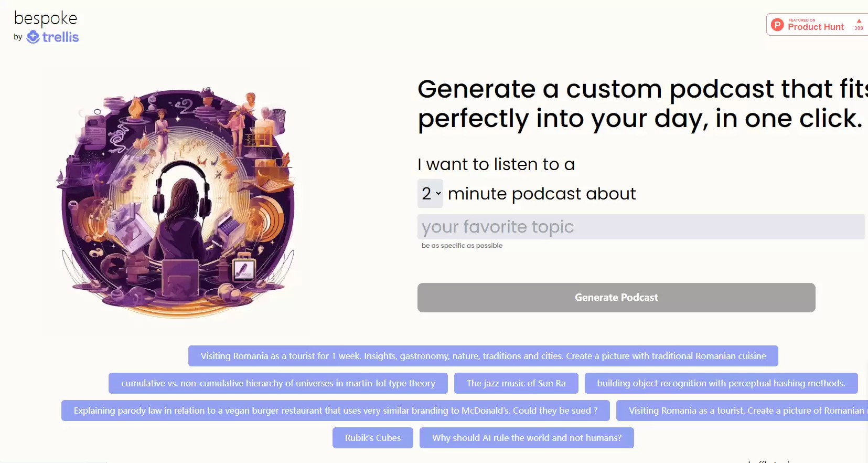The width and height of the screenshot is (868, 463).
Task: Choose the parody law vegan burger topic
Action: click(336, 411)
